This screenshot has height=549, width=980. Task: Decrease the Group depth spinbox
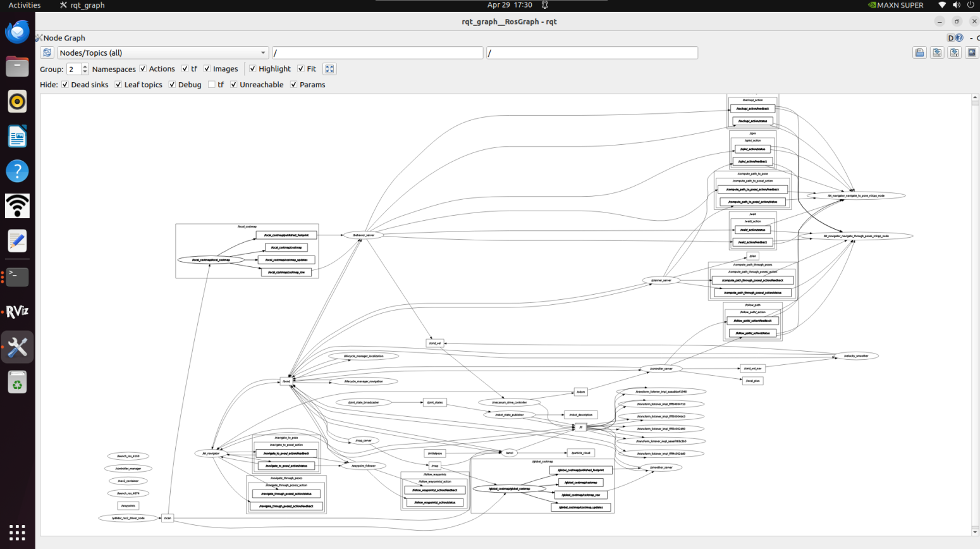[85, 72]
